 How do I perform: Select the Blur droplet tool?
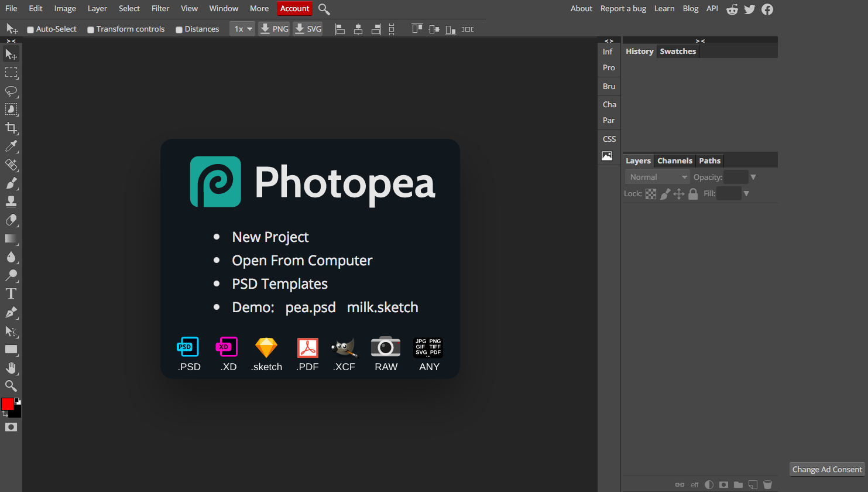tap(11, 257)
